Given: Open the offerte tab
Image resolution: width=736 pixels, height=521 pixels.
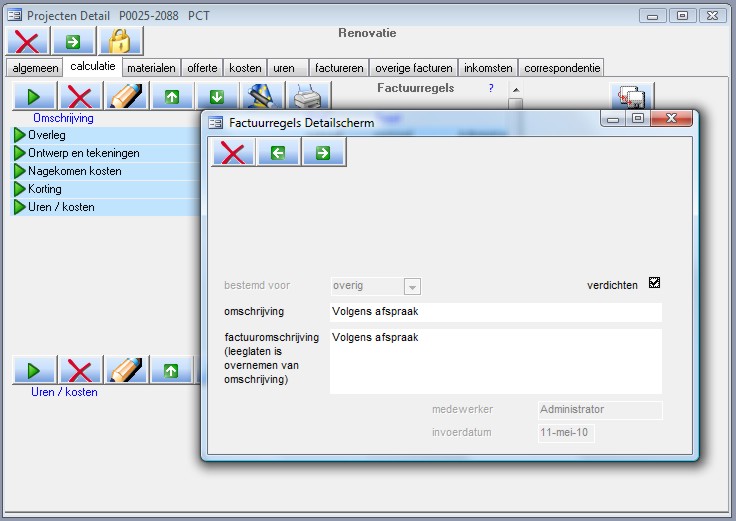Looking at the screenshot, I should point(202,68).
